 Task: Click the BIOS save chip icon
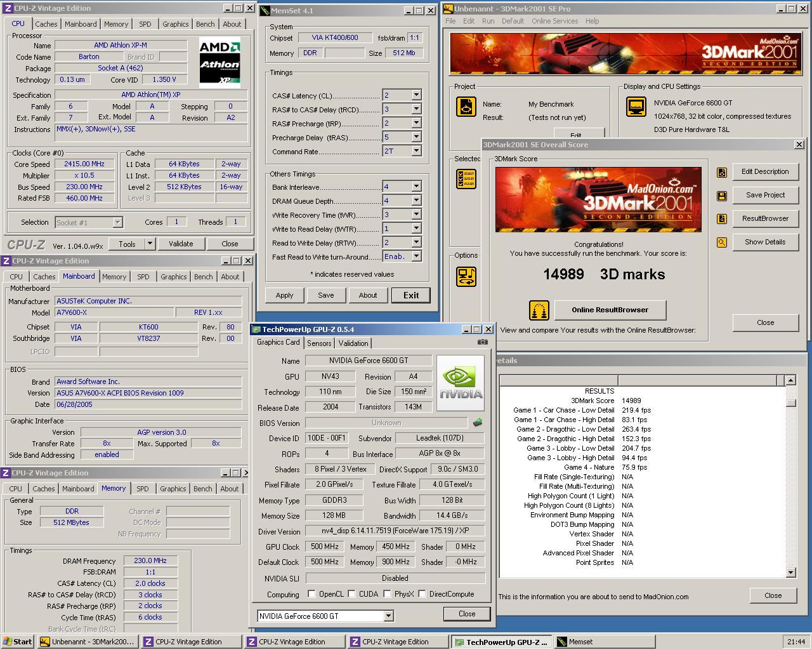click(x=478, y=423)
